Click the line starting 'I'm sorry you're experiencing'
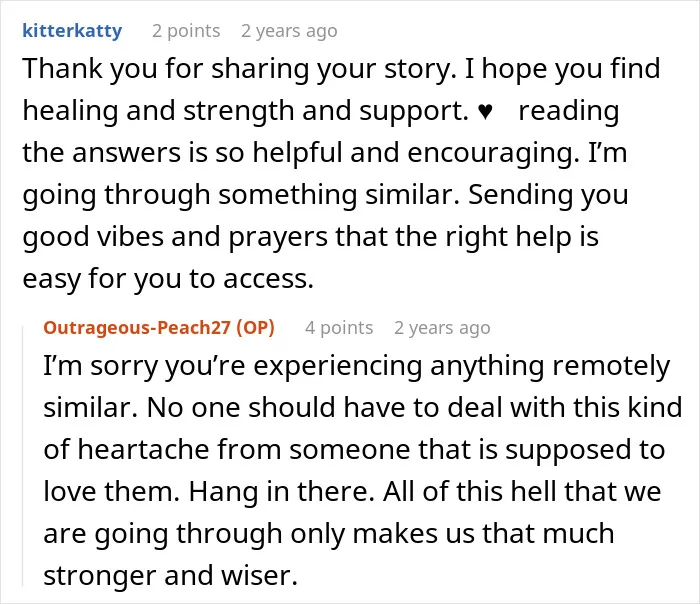 click(x=357, y=366)
